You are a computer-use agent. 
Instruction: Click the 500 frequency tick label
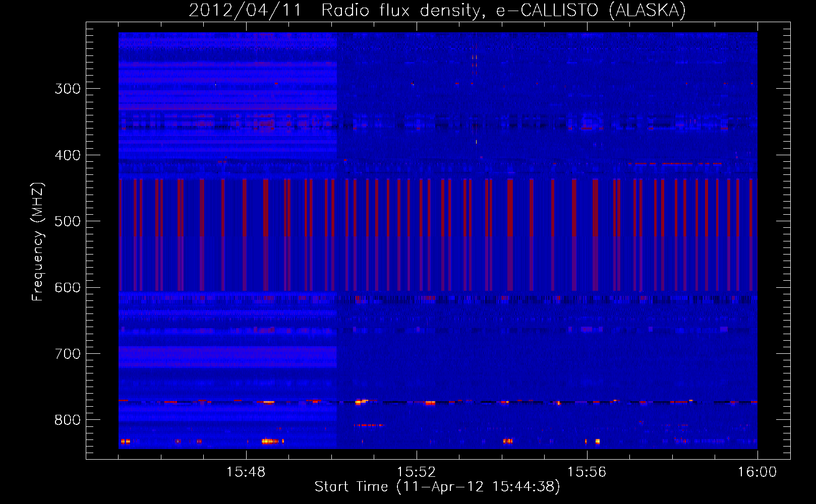(68, 221)
